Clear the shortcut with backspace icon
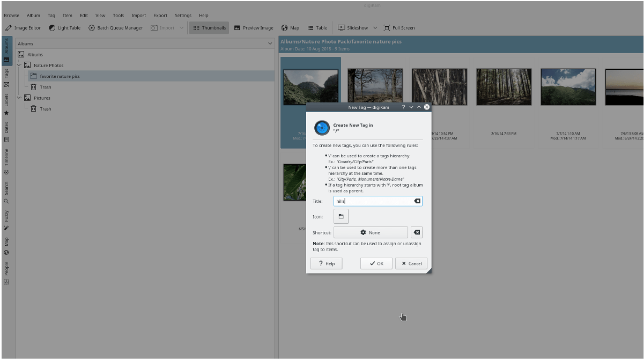 point(417,232)
